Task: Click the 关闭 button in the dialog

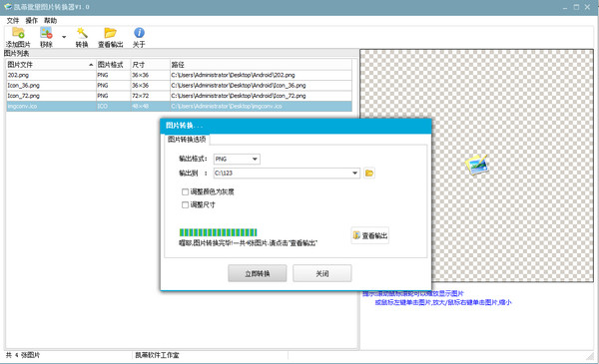Action: point(322,273)
